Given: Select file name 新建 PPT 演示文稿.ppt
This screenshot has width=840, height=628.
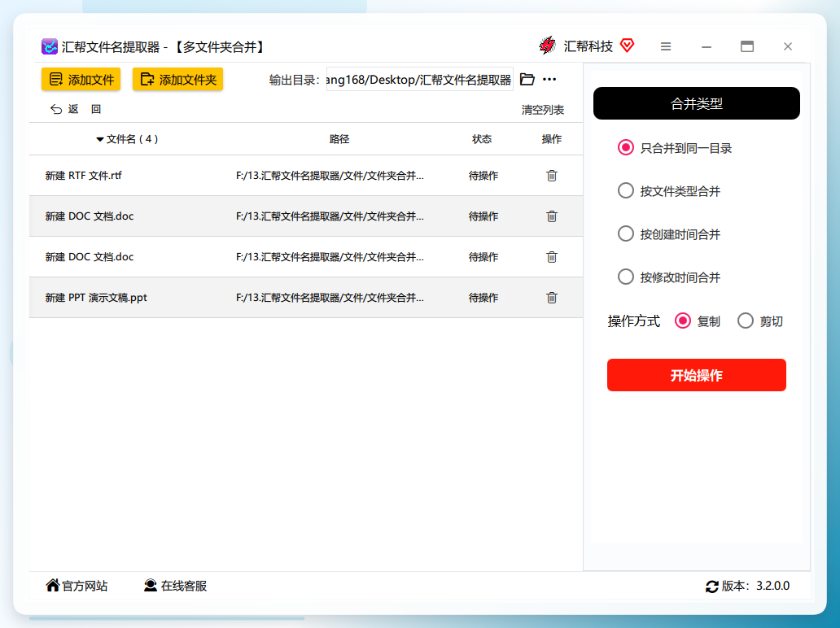Looking at the screenshot, I should [x=96, y=298].
